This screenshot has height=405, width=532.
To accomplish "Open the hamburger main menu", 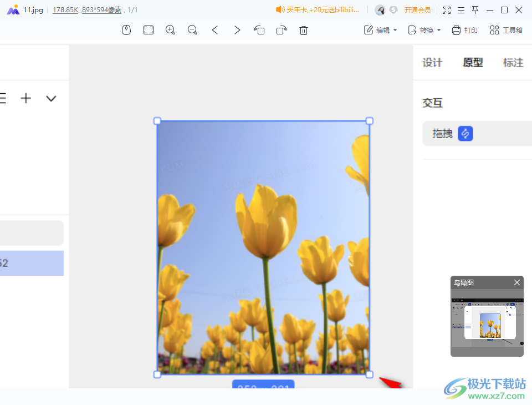I will 461,10.
